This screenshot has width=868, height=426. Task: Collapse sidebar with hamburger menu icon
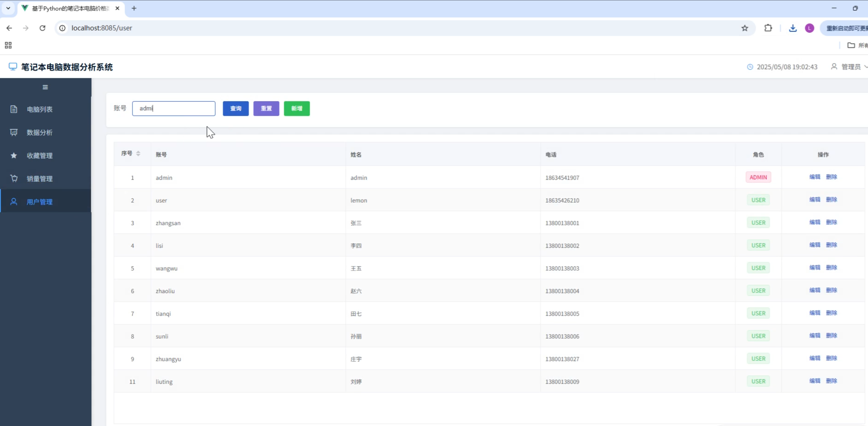click(45, 87)
